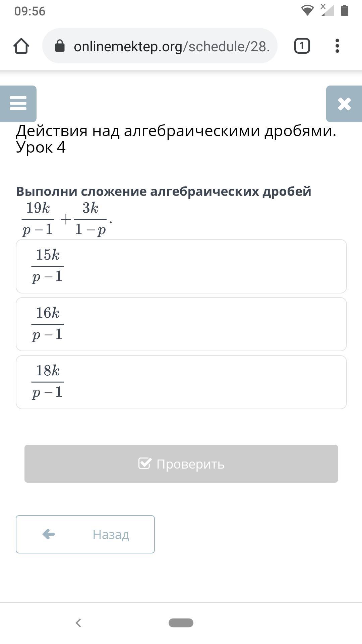Tap the fraction expression 19k over p−1
The width and height of the screenshot is (362, 644).
pos(38,219)
